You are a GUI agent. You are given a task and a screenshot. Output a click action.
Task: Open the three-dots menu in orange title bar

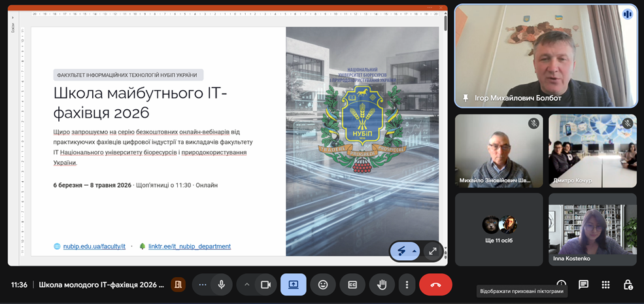coord(430,7)
